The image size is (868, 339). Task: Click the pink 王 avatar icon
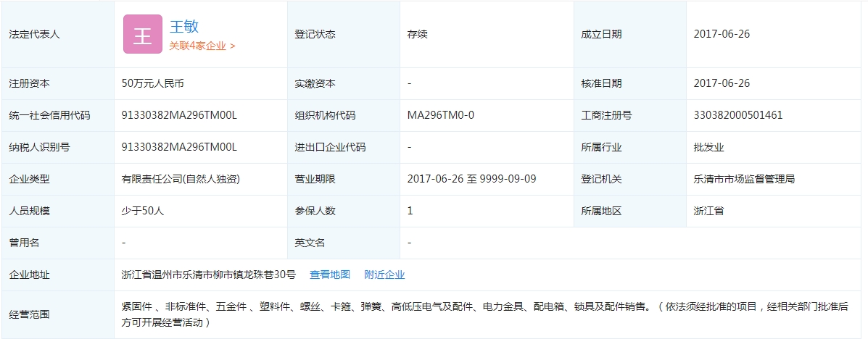tap(142, 34)
